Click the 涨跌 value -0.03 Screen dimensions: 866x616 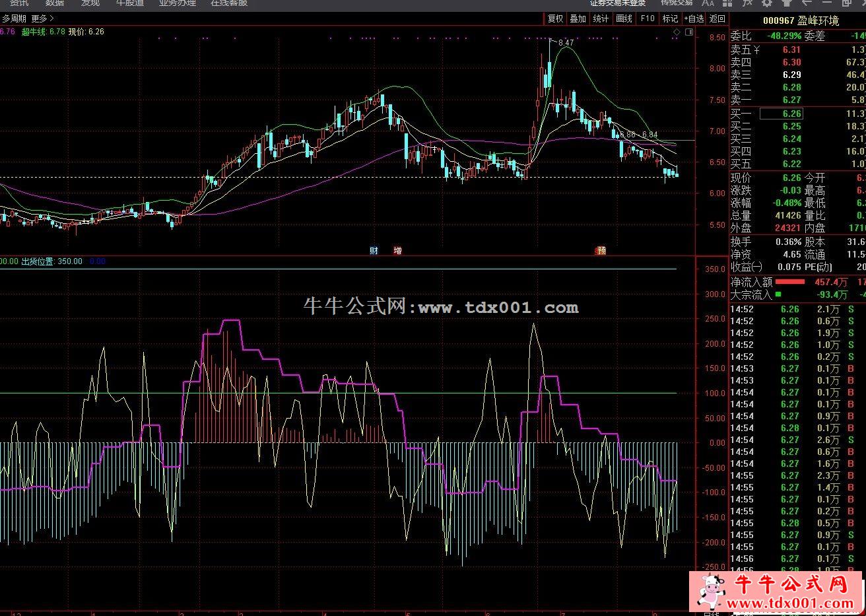point(790,190)
